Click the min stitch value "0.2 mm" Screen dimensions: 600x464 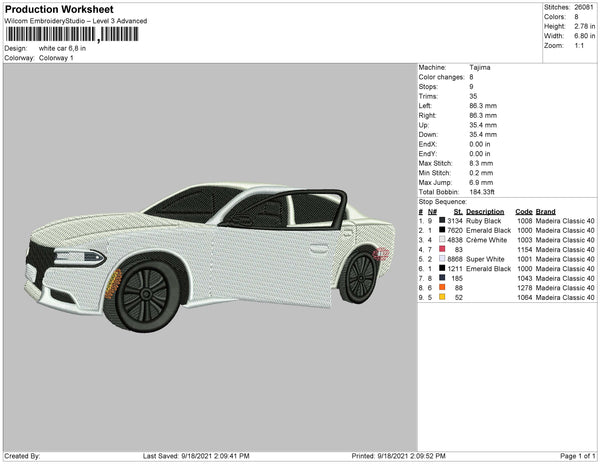click(x=481, y=173)
